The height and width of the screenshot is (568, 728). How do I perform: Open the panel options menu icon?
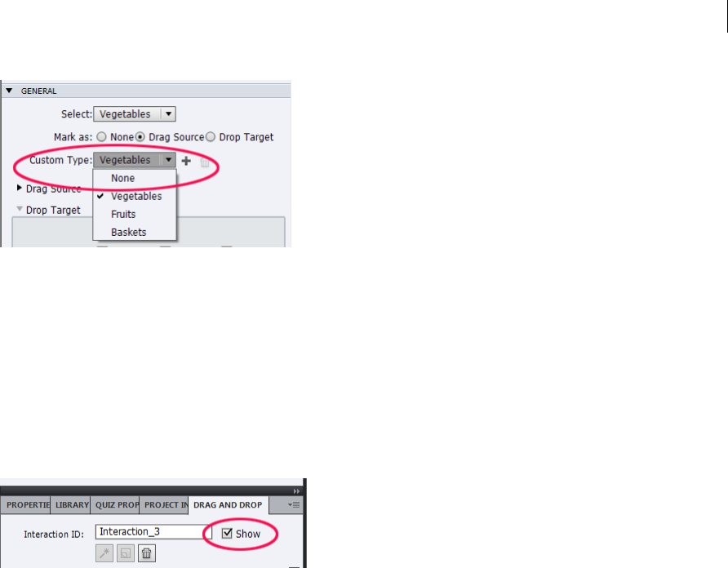[x=294, y=505]
